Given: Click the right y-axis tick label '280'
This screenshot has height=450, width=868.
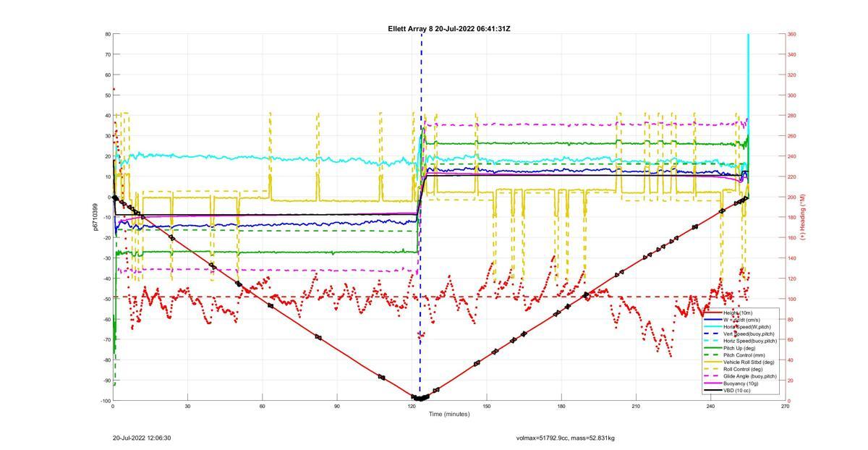Looking at the screenshot, I should pyautogui.click(x=792, y=116).
